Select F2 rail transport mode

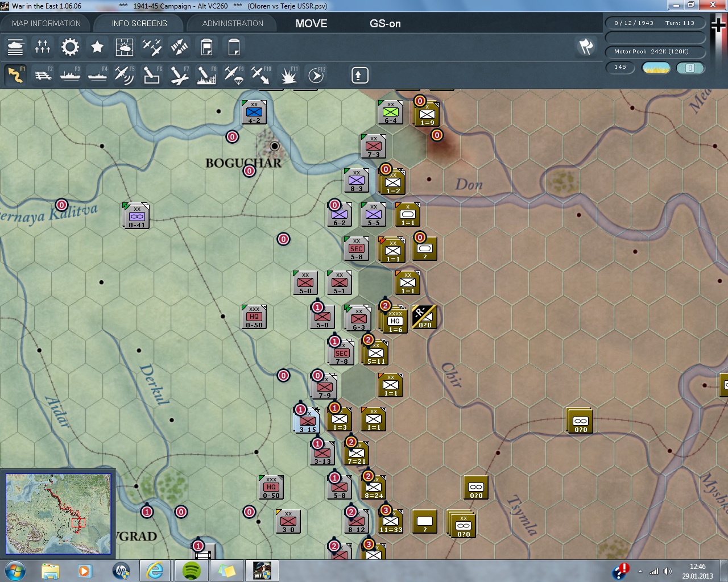point(43,75)
